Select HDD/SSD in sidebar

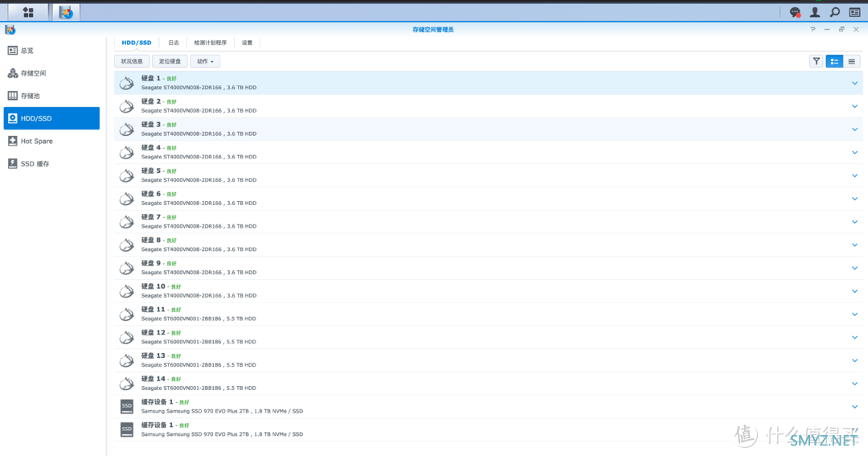coord(51,118)
